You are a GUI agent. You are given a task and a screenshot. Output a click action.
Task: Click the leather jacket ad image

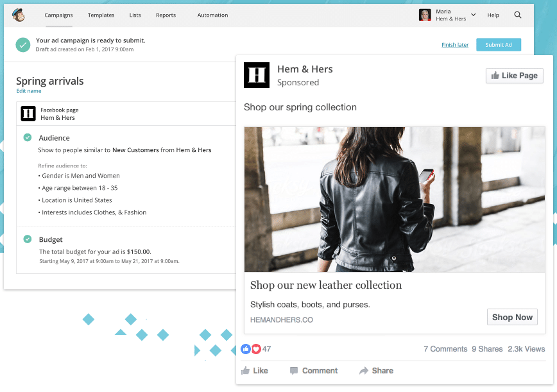395,200
